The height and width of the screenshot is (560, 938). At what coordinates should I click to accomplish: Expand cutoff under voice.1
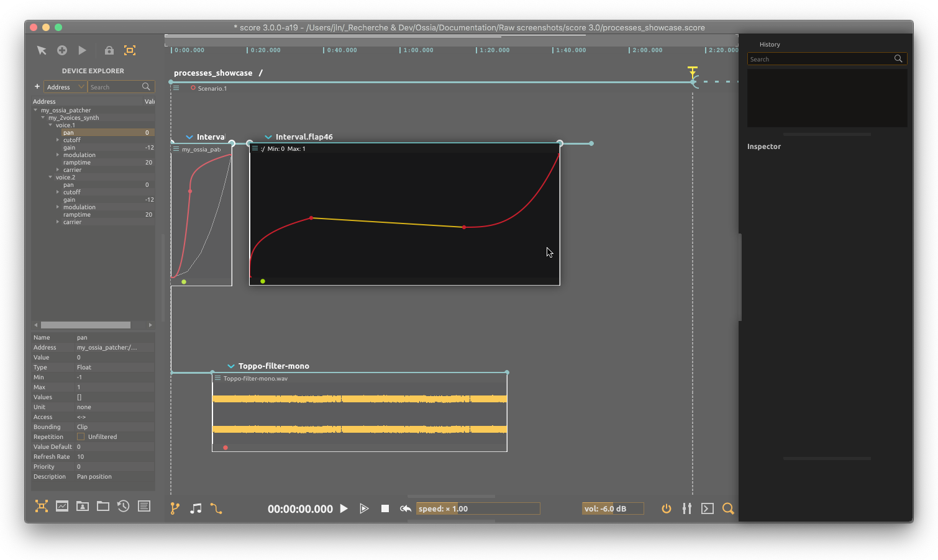point(58,140)
